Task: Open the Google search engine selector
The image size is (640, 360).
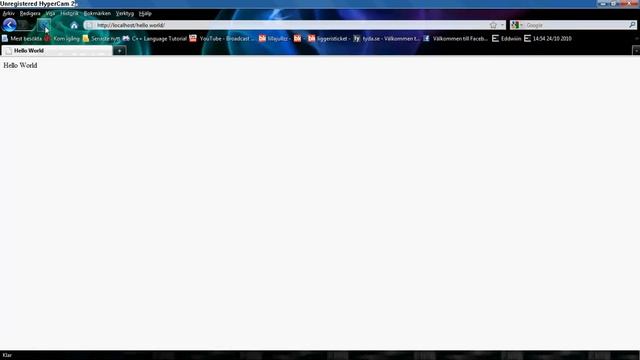Action: (x=517, y=25)
